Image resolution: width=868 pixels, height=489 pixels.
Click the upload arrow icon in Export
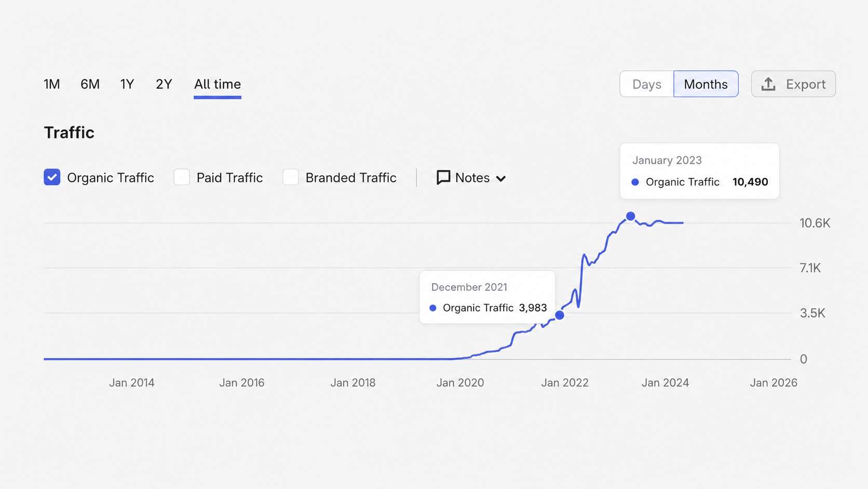point(768,84)
